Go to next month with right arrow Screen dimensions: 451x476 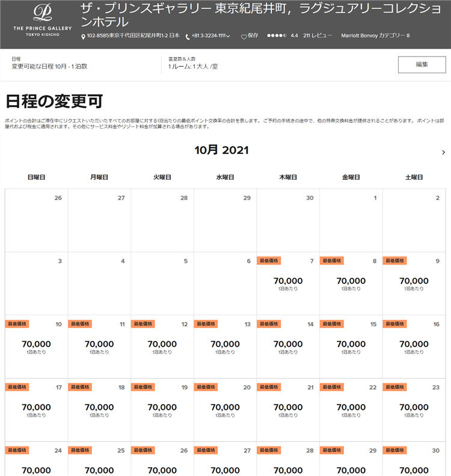[443, 153]
